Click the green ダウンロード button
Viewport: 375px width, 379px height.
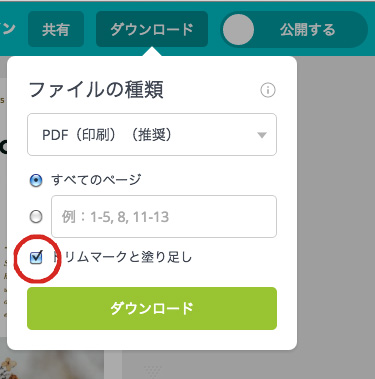(x=152, y=308)
